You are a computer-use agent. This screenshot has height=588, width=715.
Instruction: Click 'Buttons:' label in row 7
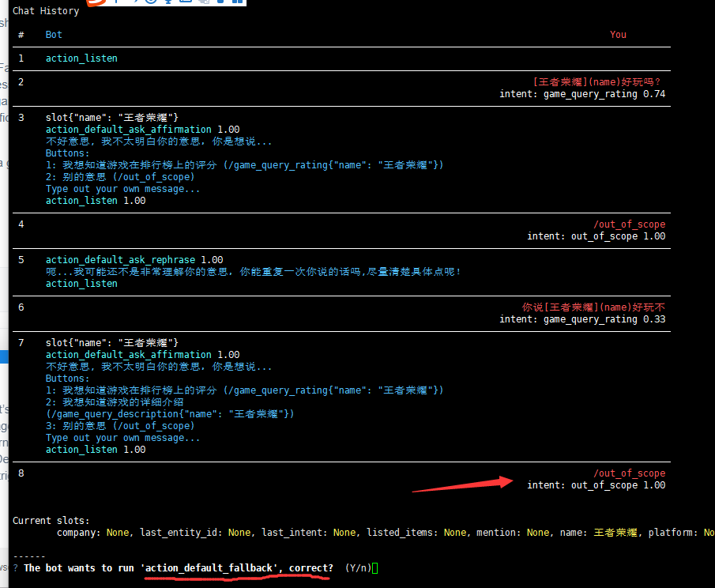tap(67, 379)
